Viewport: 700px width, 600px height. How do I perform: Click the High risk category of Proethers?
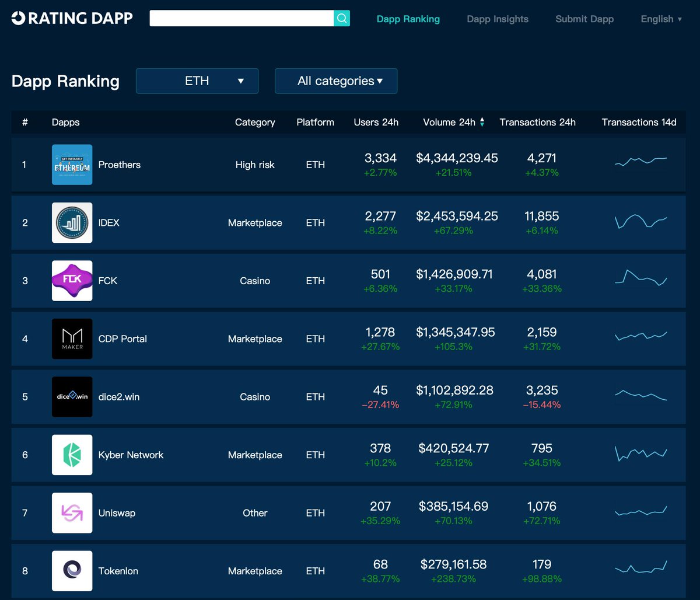point(255,165)
